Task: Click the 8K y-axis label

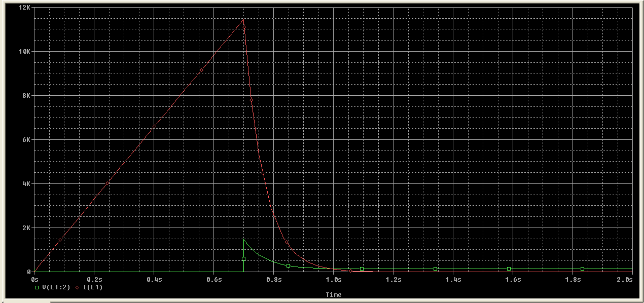Action: pyautogui.click(x=26, y=96)
